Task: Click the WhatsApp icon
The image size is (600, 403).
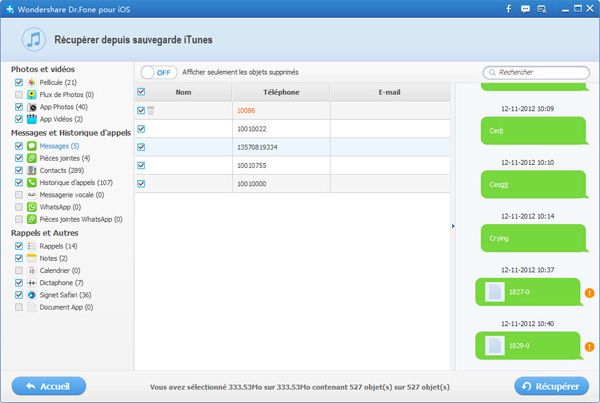Action: click(32, 207)
